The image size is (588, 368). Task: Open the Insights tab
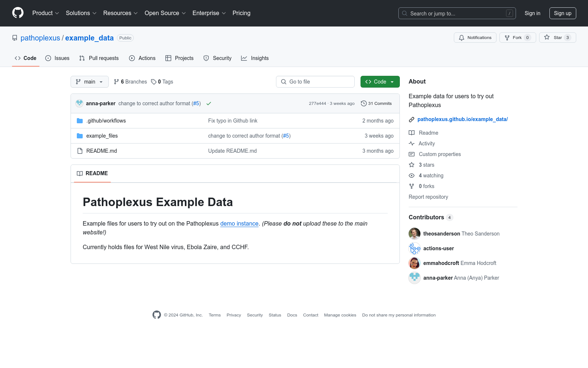coord(255,58)
